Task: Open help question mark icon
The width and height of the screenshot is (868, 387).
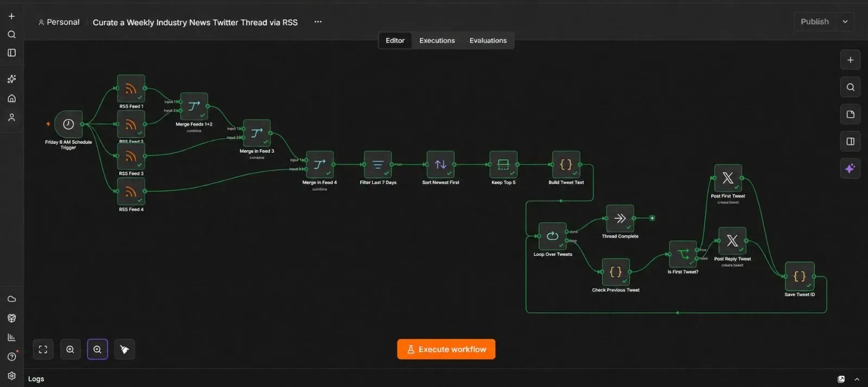Action: click(x=11, y=357)
